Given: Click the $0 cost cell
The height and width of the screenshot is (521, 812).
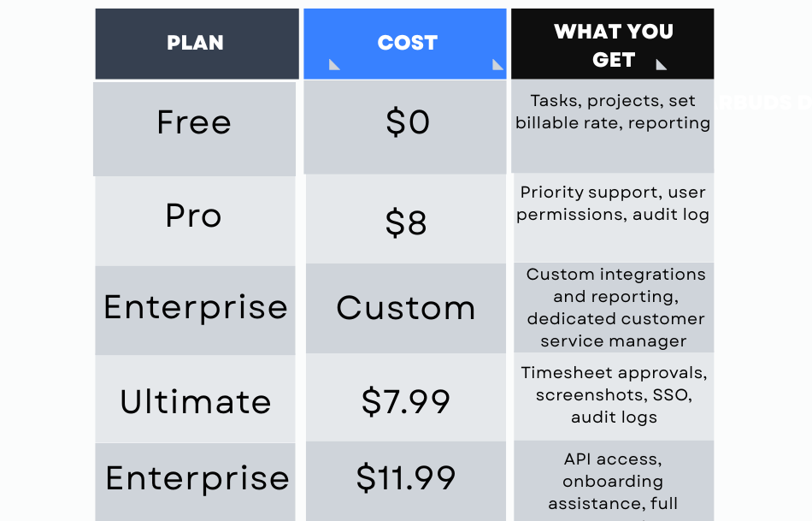Looking at the screenshot, I should coord(405,127).
